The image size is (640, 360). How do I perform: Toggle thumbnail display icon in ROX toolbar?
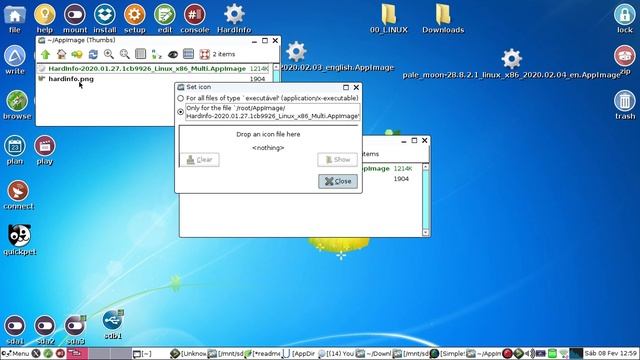click(x=188, y=54)
